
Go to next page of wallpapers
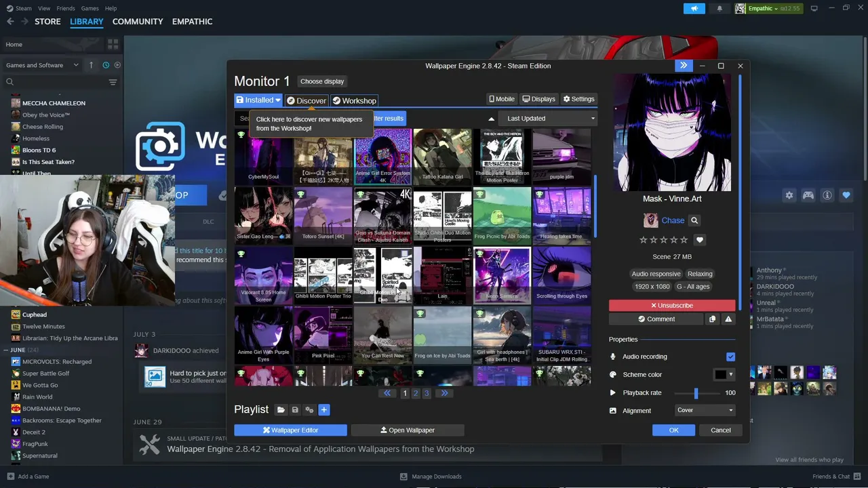[x=444, y=393]
